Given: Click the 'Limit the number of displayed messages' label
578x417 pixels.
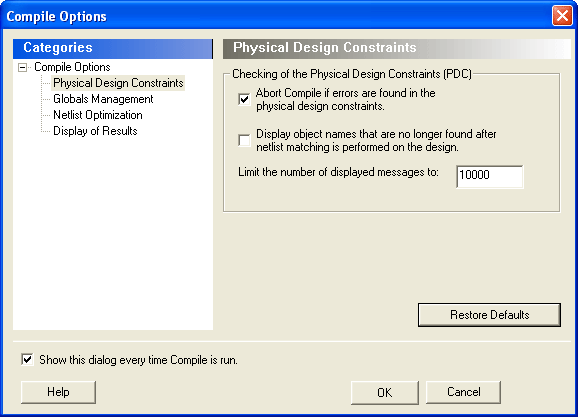Looking at the screenshot, I should pos(338,172).
